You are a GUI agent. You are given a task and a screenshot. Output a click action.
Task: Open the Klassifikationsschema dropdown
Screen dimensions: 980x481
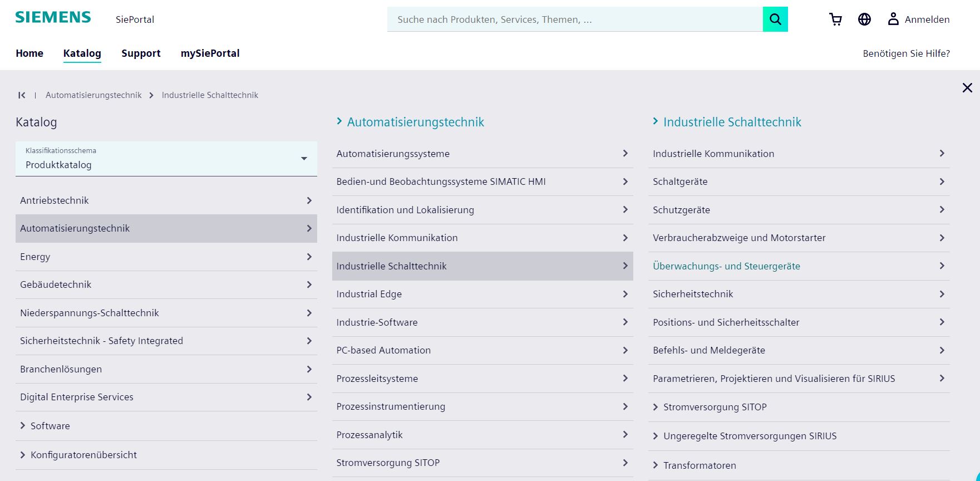pos(166,159)
